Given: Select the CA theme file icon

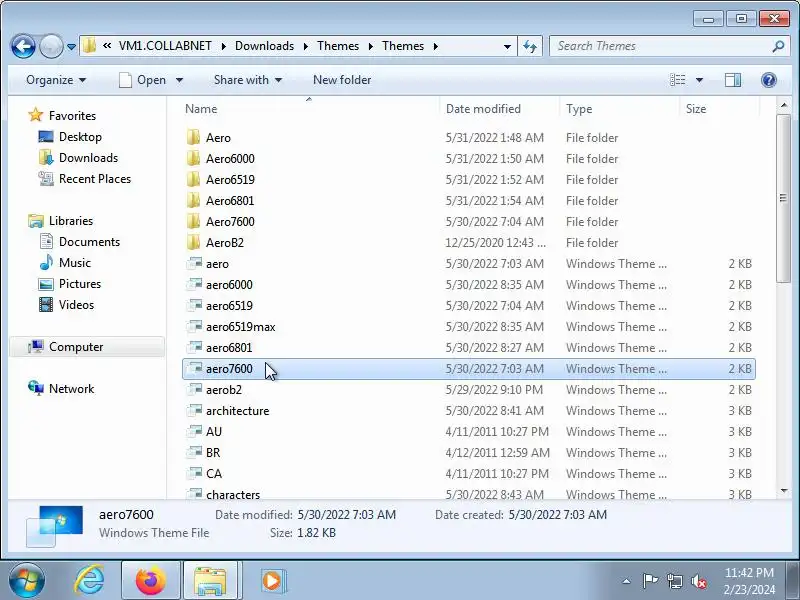Looking at the screenshot, I should point(194,473).
